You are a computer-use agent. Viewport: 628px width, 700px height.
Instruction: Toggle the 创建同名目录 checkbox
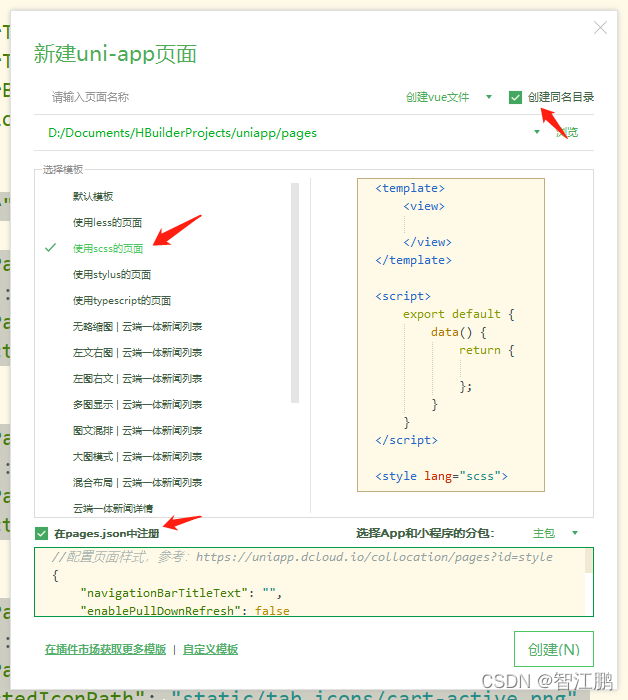[x=515, y=97]
